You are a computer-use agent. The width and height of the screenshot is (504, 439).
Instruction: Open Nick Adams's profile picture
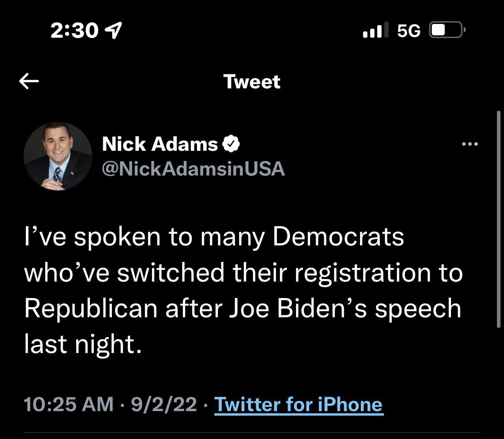(58, 156)
